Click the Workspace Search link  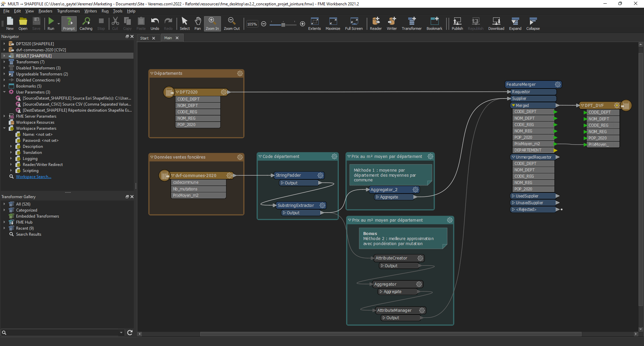(x=34, y=177)
